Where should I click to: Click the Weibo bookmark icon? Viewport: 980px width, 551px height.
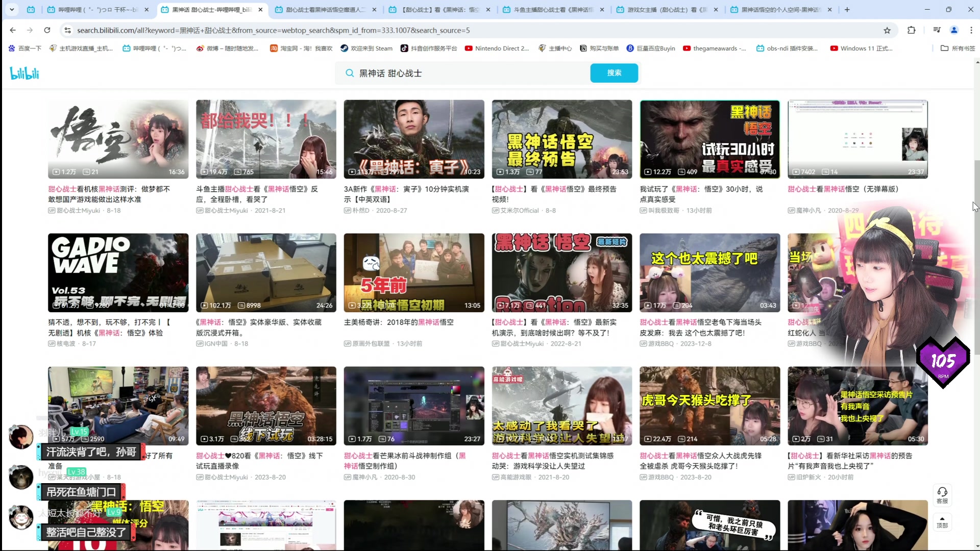pos(201,48)
